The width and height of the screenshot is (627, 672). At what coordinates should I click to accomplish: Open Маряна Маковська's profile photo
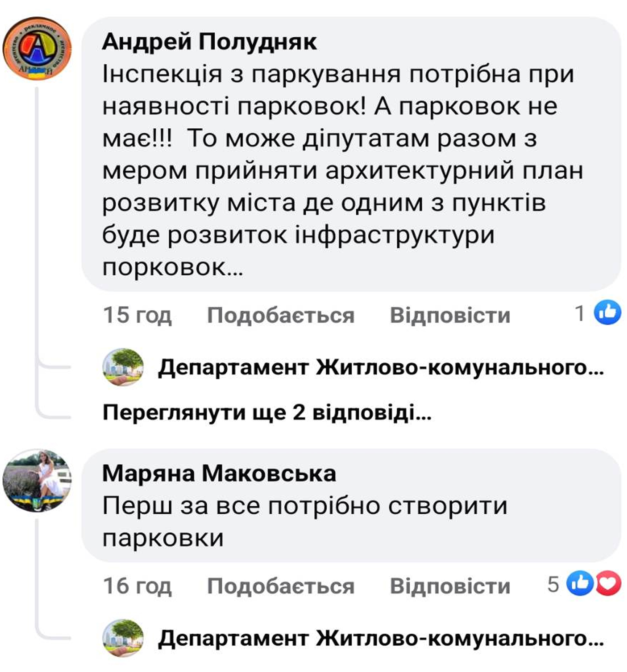(x=37, y=480)
